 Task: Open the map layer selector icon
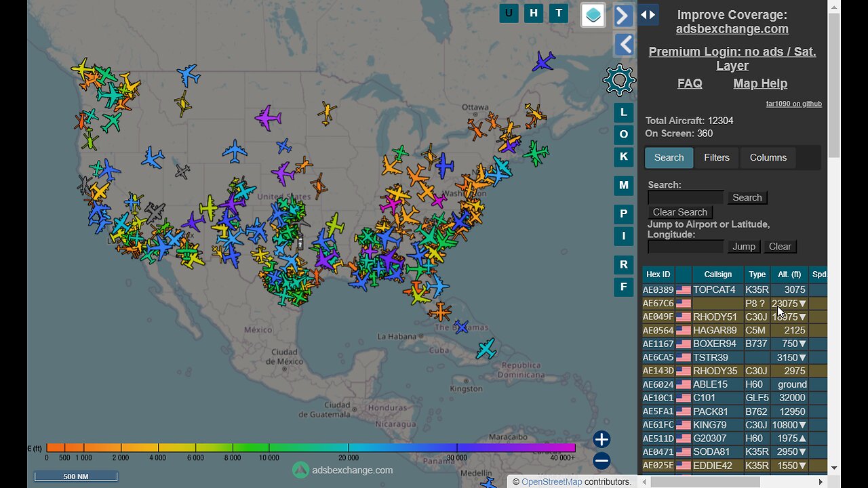coord(593,15)
